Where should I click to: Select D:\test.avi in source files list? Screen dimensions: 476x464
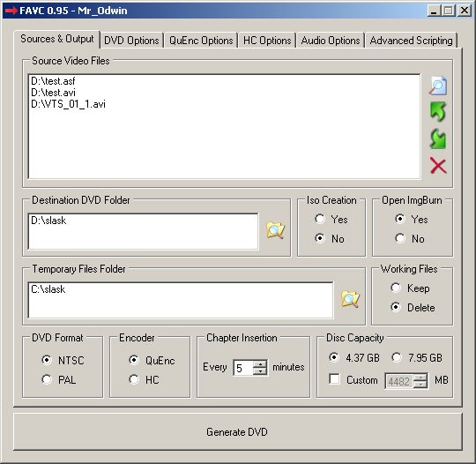click(x=53, y=93)
